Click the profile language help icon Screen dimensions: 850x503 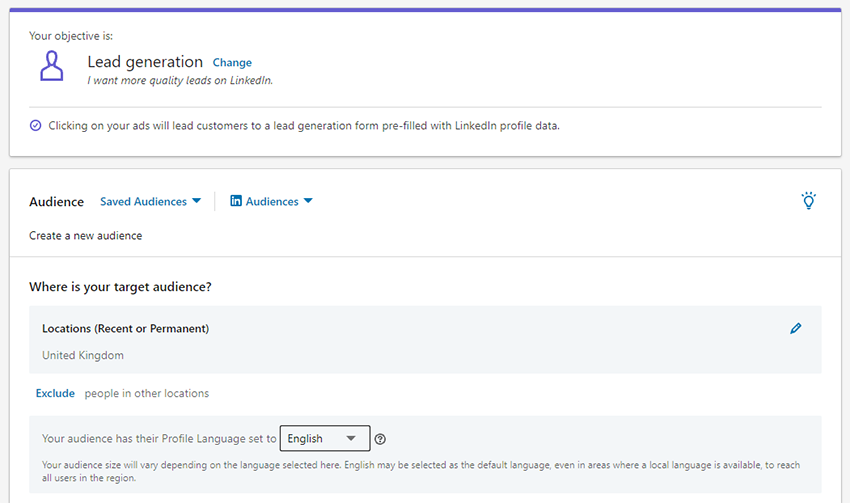pos(380,439)
